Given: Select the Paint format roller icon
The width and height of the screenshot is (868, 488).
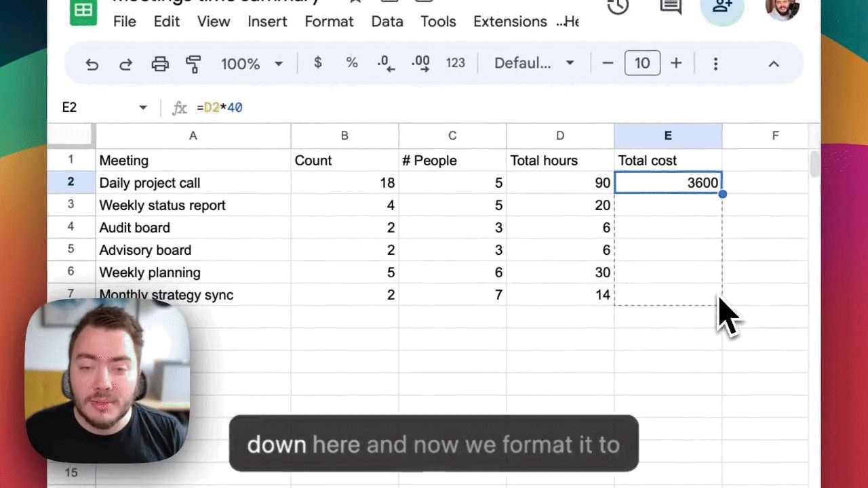Looking at the screenshot, I should point(193,64).
